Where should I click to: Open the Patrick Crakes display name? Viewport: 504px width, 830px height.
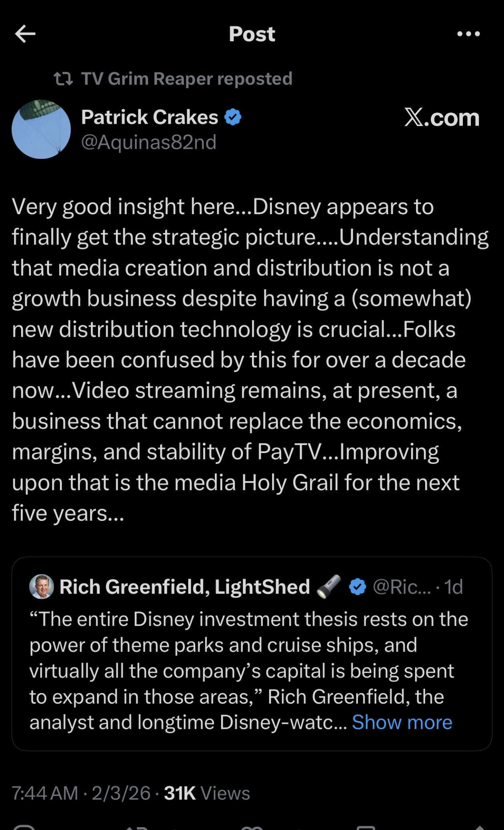150,117
